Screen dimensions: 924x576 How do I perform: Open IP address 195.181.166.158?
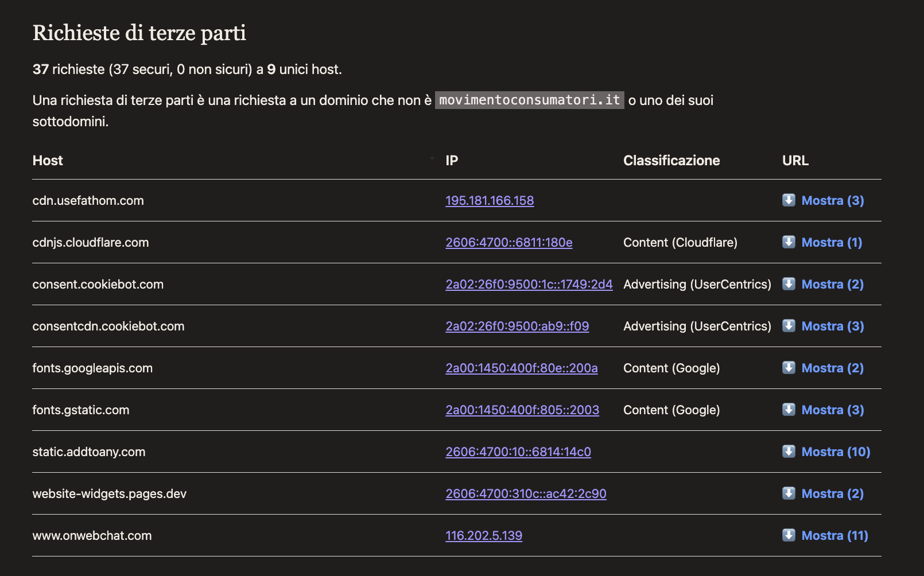click(x=490, y=200)
